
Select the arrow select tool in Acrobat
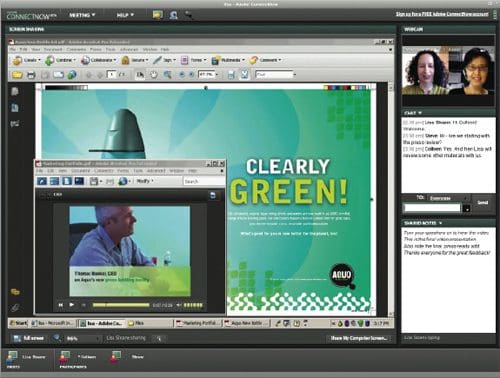click(140, 75)
